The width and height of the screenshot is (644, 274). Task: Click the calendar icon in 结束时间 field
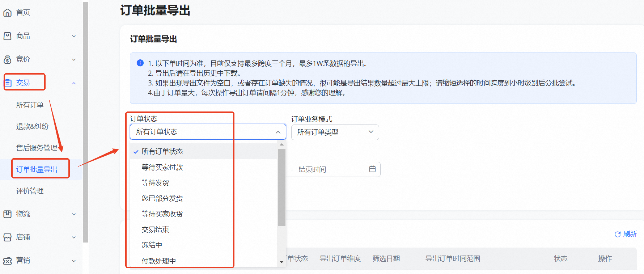372,169
